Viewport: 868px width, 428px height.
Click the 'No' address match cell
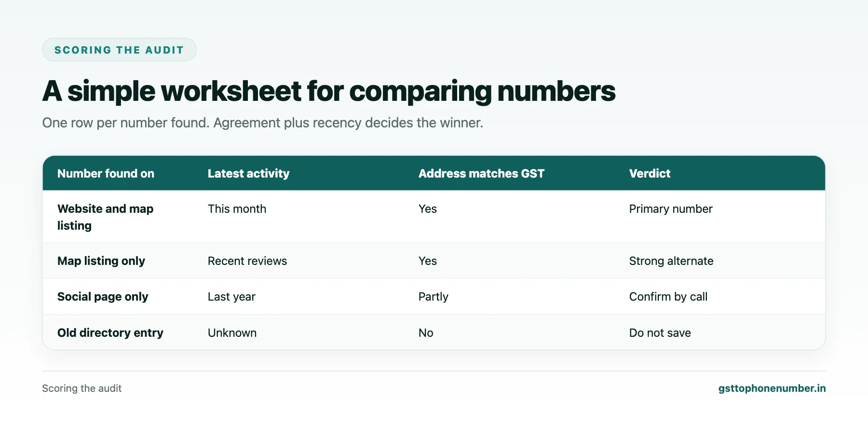[426, 333]
